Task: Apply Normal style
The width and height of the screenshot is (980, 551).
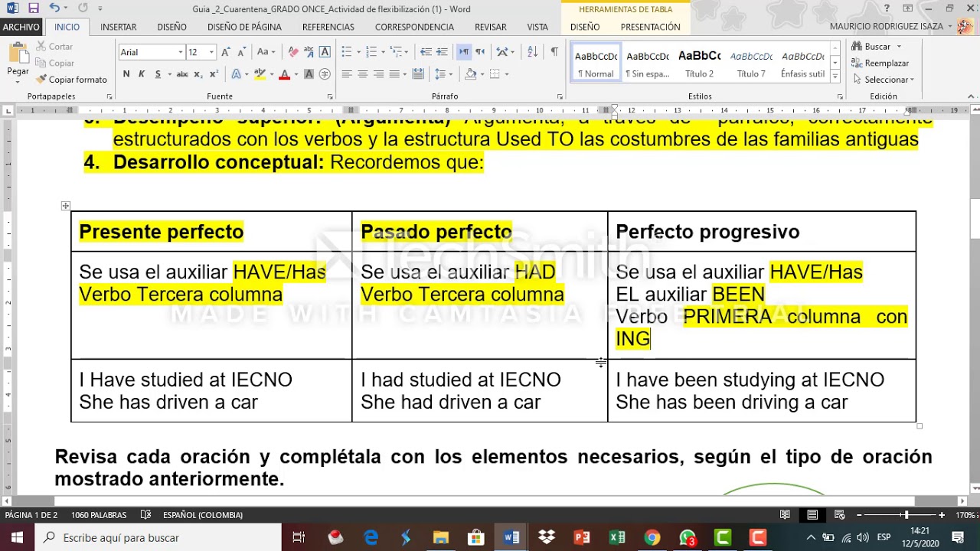Action: [596, 62]
